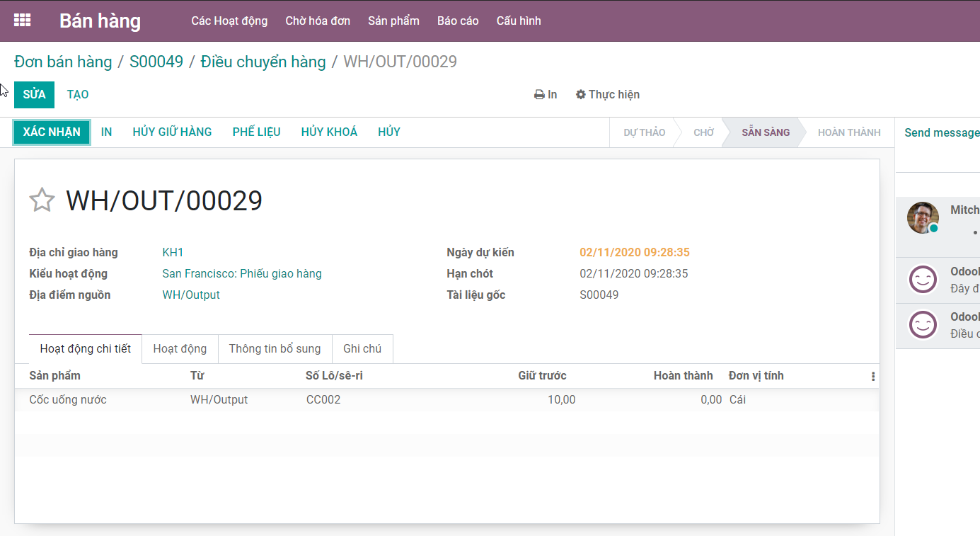Open the apps grid menu icon

click(22, 21)
